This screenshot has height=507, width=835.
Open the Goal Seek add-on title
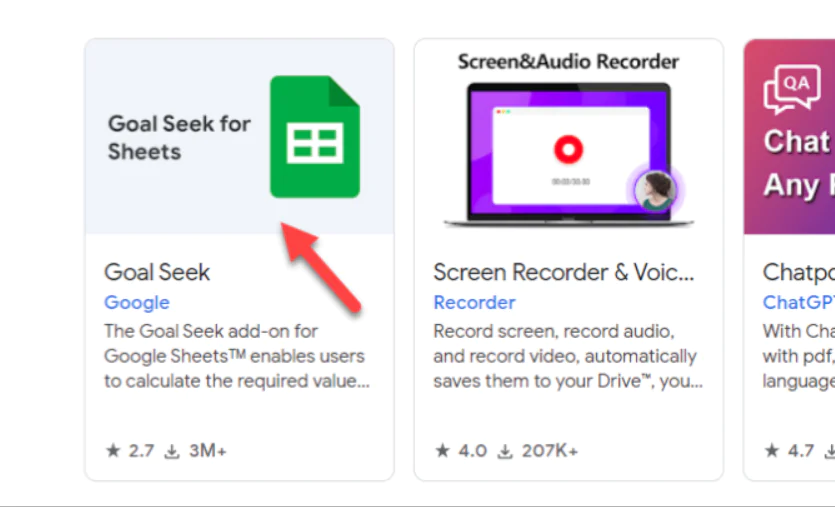pyautogui.click(x=157, y=272)
